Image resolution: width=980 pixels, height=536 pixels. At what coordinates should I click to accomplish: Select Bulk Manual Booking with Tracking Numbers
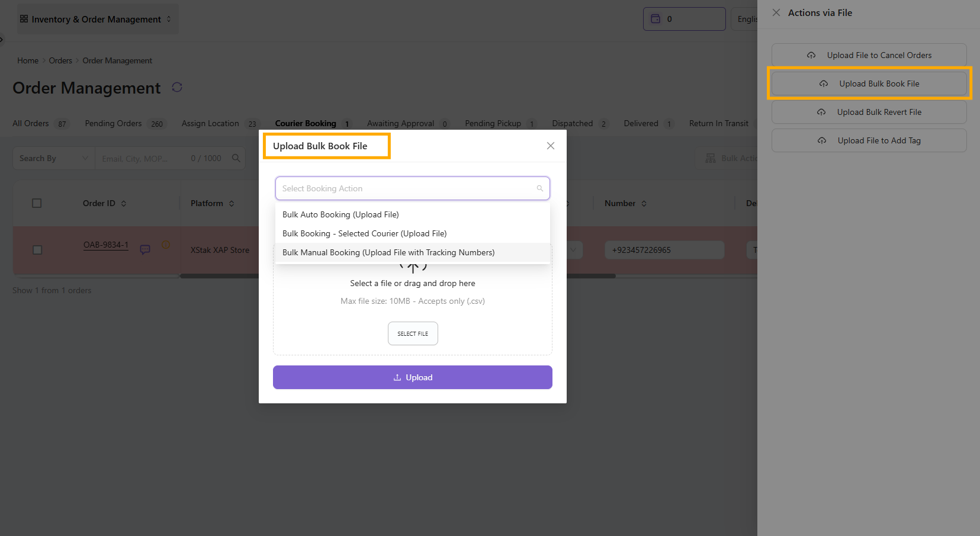[x=388, y=252]
